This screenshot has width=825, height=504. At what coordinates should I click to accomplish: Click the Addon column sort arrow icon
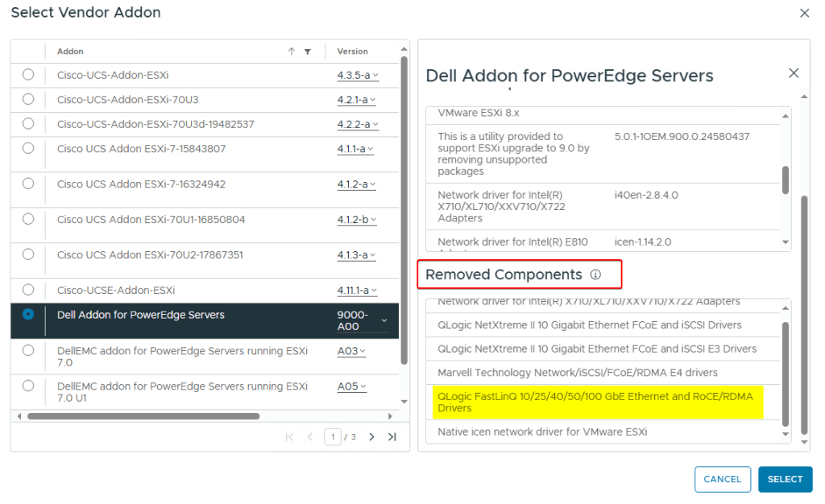pos(292,52)
